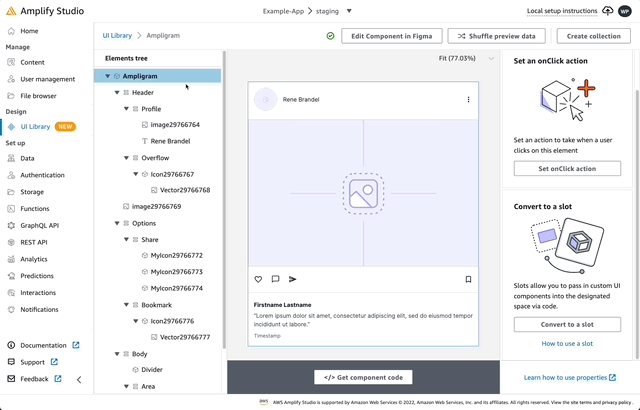This screenshot has width=640, height=410.
Task: Click the heart like icon in preview
Action: pyautogui.click(x=258, y=279)
